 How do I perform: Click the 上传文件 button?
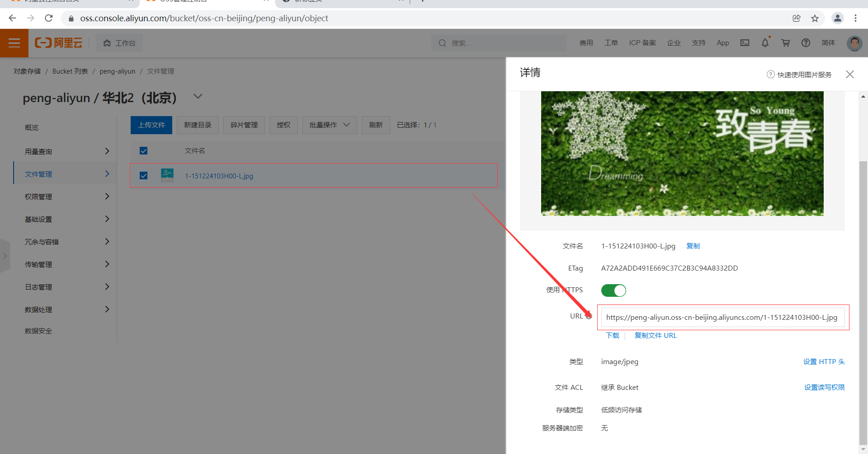pos(151,125)
